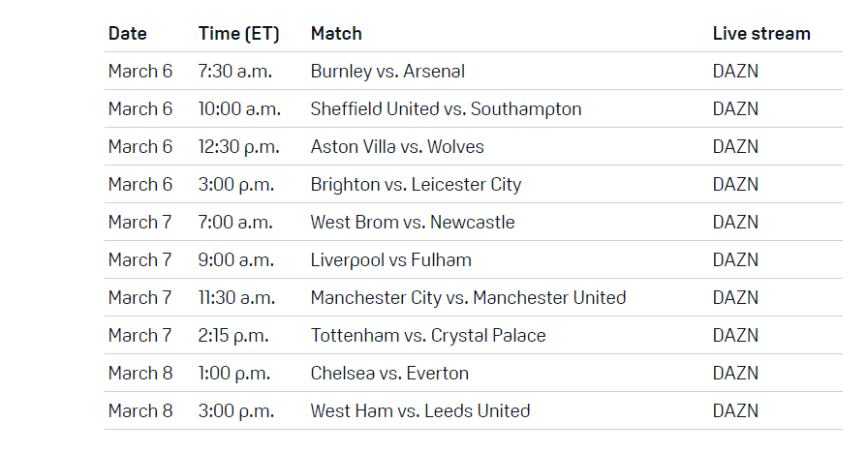Click the Burnley vs. Arsenal match
The width and height of the screenshot is (868, 453).
[x=387, y=71]
